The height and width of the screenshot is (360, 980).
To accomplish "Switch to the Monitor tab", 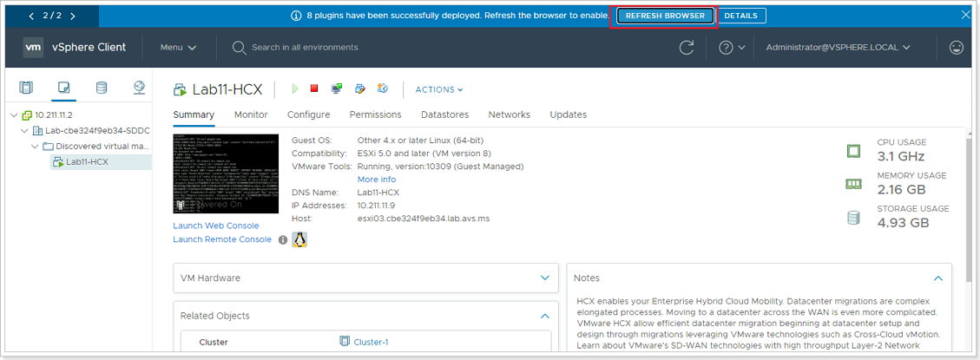I will point(251,115).
